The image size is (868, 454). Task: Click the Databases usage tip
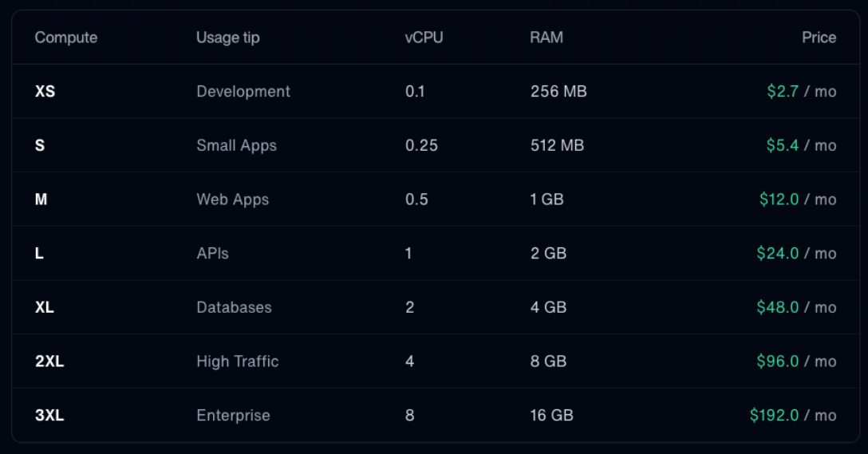click(x=234, y=307)
